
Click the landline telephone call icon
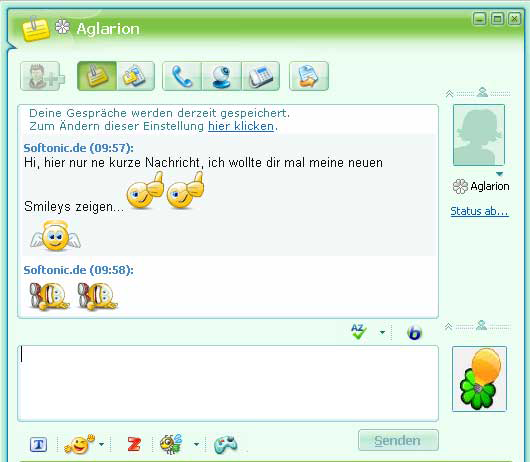[261, 76]
